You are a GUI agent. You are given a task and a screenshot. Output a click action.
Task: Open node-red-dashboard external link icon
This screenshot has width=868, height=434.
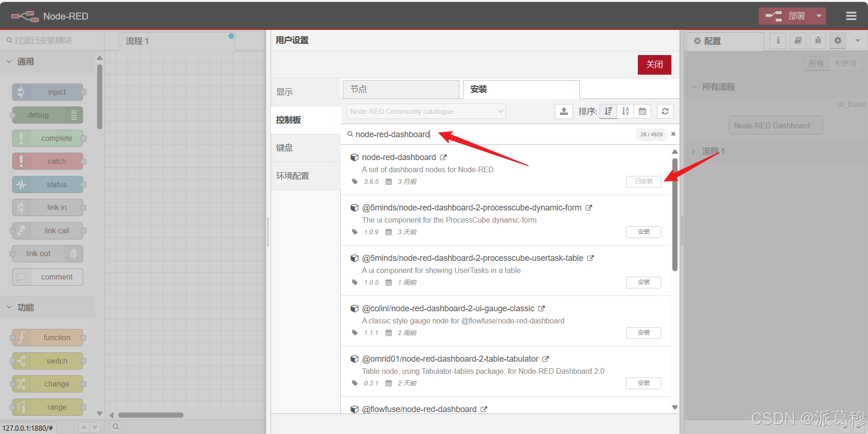click(x=443, y=158)
